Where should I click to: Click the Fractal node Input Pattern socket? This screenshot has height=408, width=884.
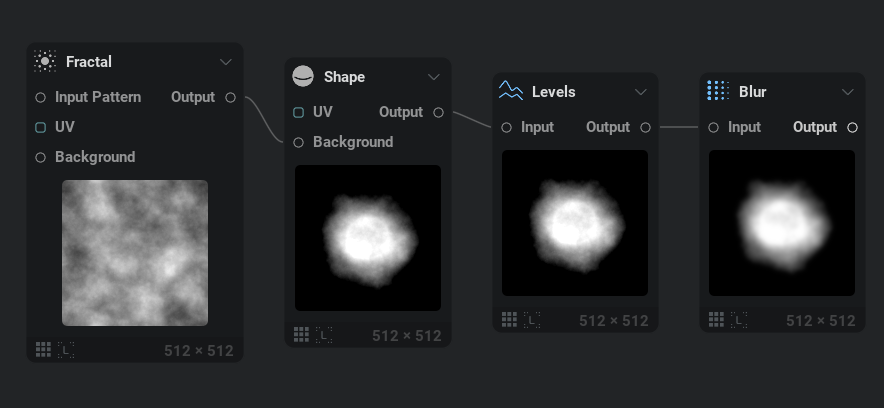tap(40, 97)
